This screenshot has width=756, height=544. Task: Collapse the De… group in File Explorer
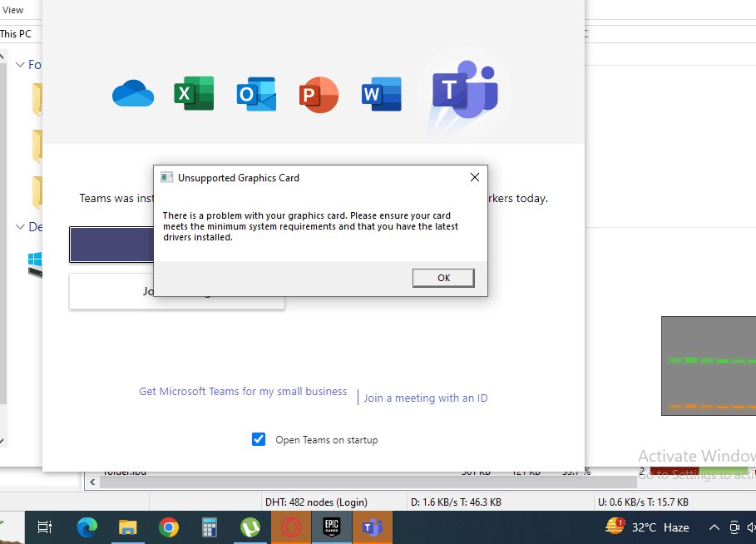[x=20, y=226]
